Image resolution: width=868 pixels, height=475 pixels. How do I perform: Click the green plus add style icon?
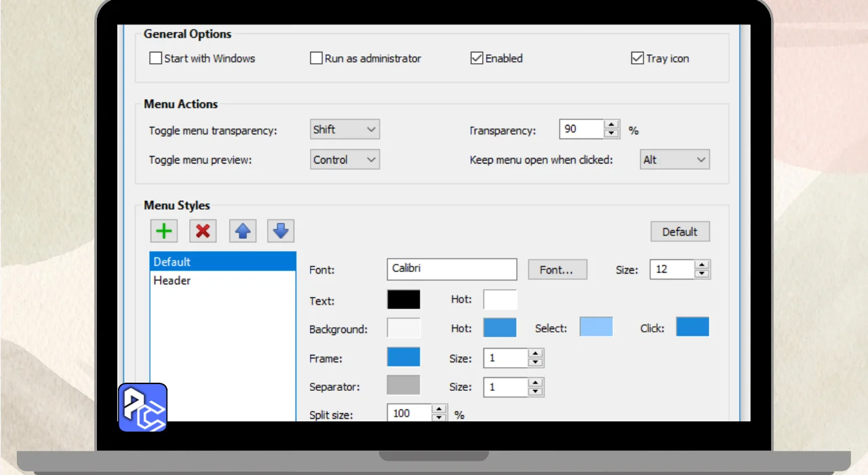[163, 231]
